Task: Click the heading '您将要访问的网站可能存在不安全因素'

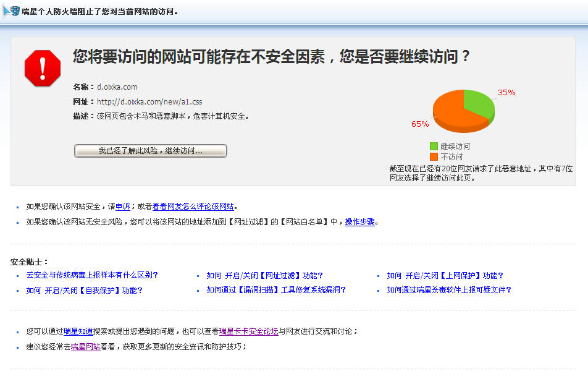Action: (199, 57)
